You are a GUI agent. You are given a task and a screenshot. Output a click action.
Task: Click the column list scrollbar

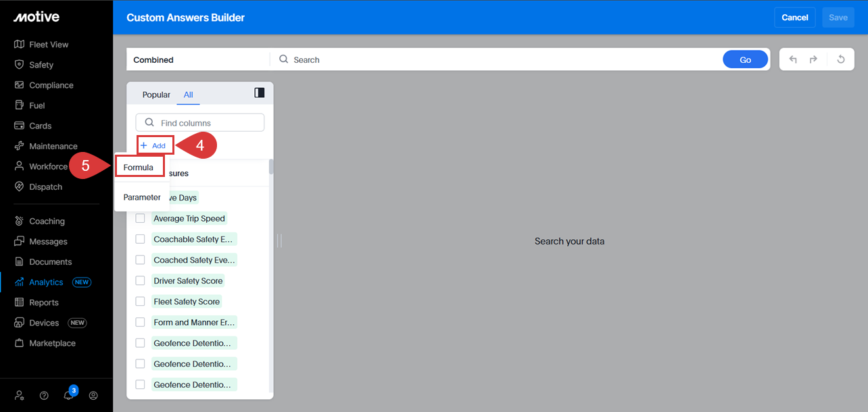[271, 167]
